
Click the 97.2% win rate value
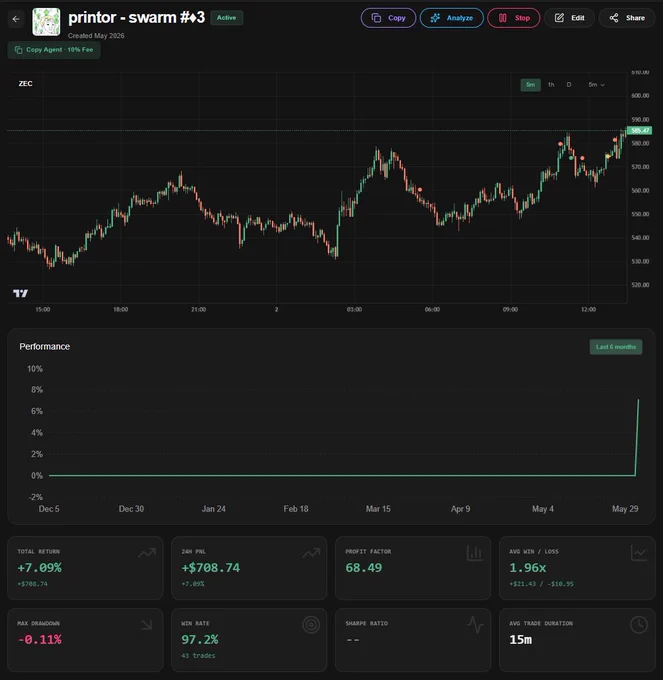[x=200, y=640]
